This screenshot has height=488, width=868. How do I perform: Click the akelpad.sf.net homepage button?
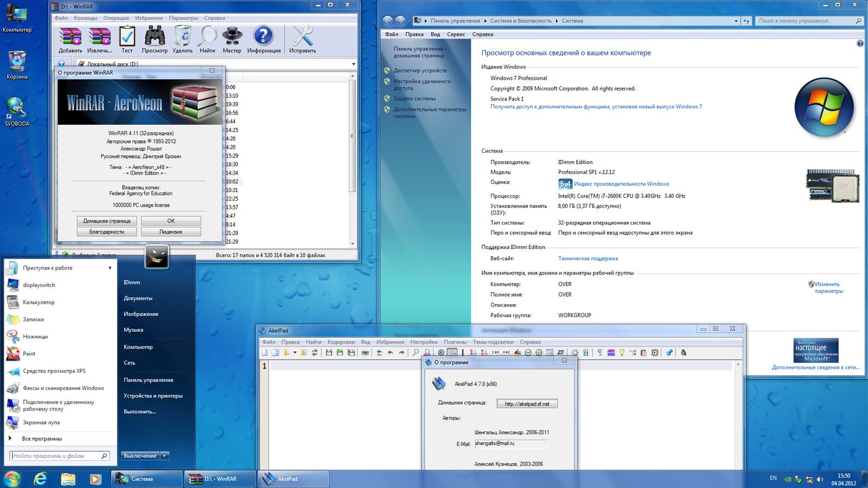click(x=527, y=404)
